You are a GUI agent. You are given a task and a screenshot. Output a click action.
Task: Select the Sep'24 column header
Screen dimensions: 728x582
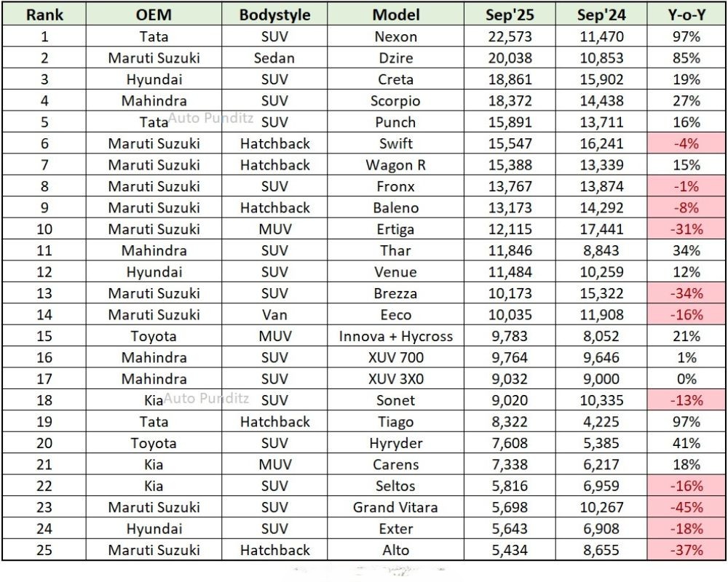coord(600,15)
